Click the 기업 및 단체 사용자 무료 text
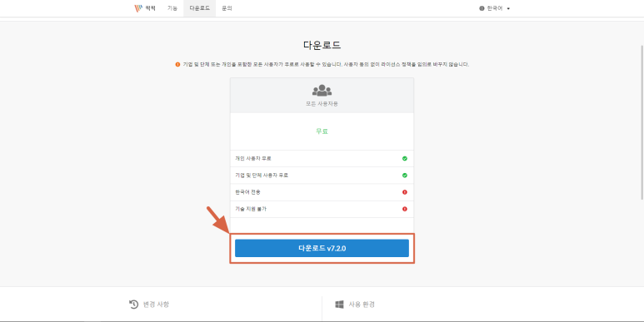 pyautogui.click(x=262, y=176)
